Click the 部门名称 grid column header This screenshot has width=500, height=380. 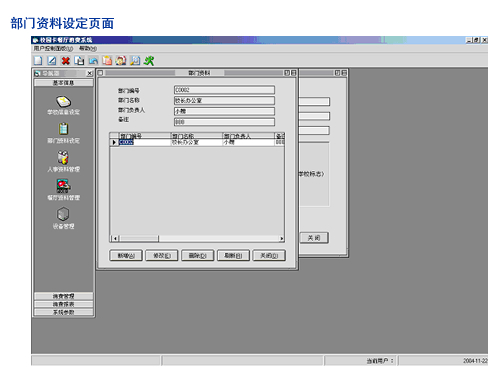(x=197, y=136)
